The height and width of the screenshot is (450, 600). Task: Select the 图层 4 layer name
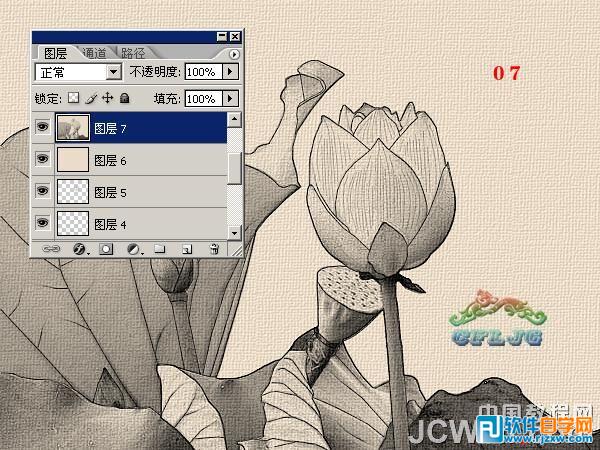point(110,224)
